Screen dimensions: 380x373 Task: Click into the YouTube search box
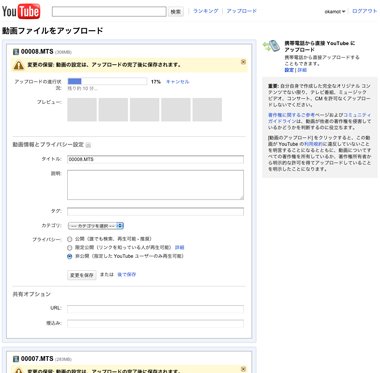109,12
